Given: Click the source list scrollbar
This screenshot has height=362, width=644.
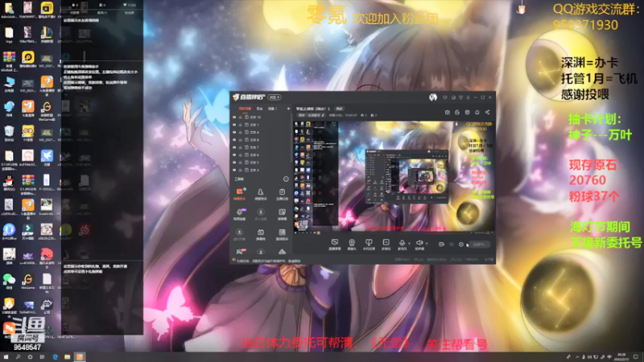Looking at the screenshot, I should [x=291, y=138].
